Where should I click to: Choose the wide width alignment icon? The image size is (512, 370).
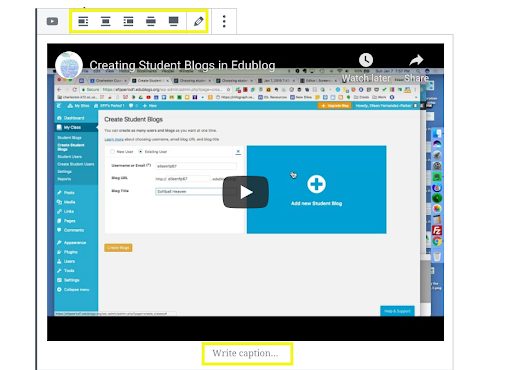tap(151, 21)
